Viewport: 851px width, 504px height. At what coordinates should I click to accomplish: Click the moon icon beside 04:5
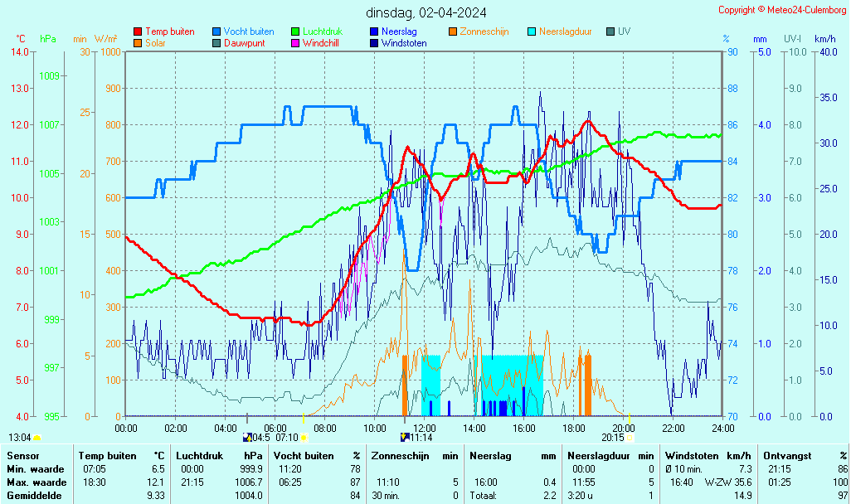coord(246,437)
